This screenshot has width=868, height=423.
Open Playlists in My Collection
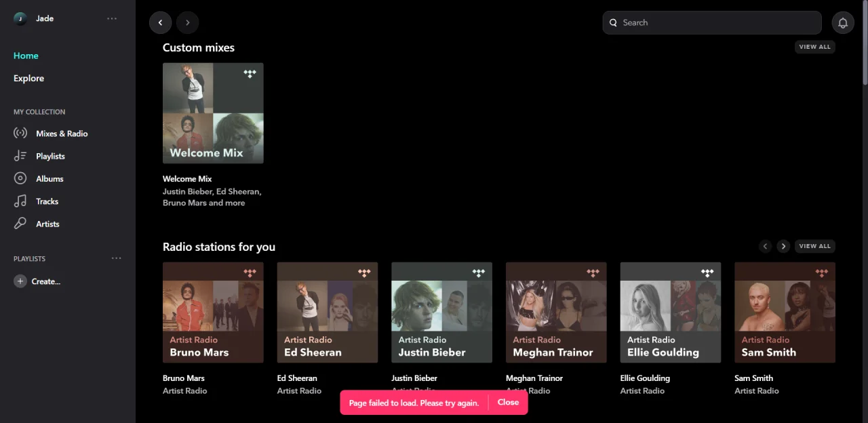point(50,156)
